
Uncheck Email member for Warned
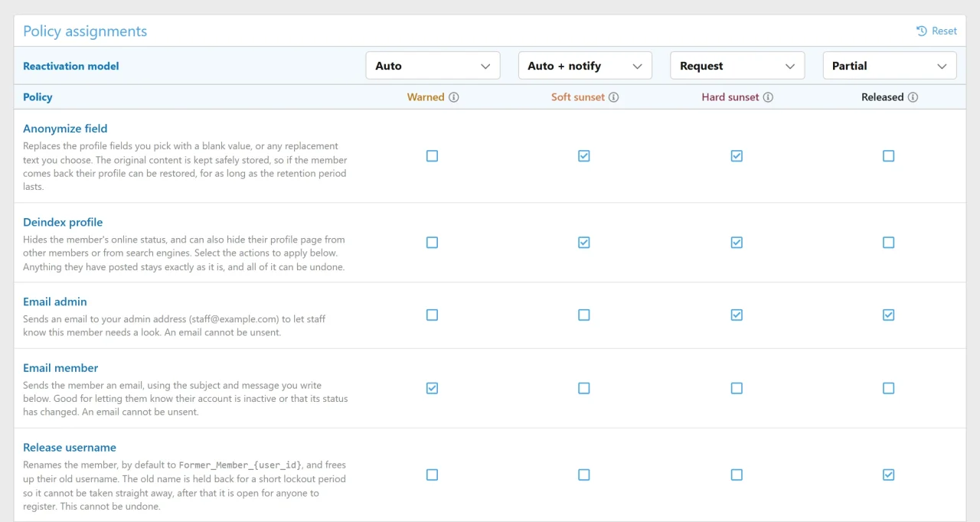(x=432, y=389)
